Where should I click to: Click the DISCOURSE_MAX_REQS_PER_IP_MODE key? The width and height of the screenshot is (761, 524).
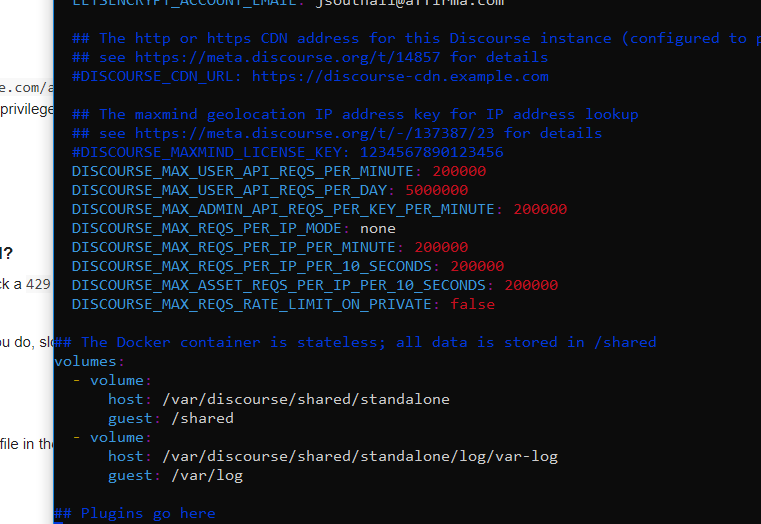point(207,229)
